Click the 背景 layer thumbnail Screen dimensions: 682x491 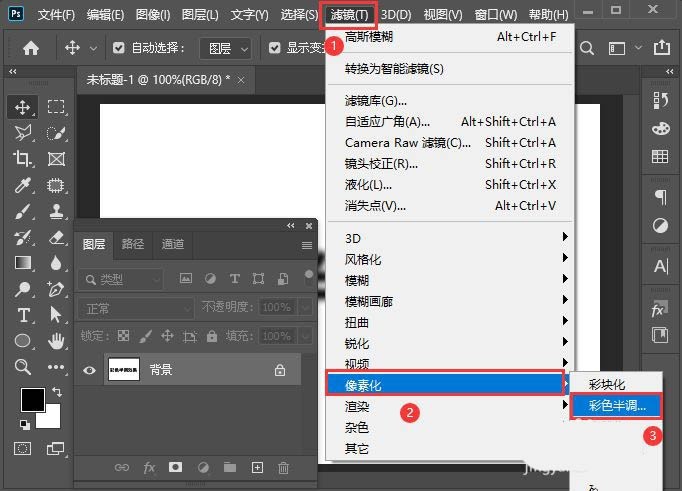[124, 370]
